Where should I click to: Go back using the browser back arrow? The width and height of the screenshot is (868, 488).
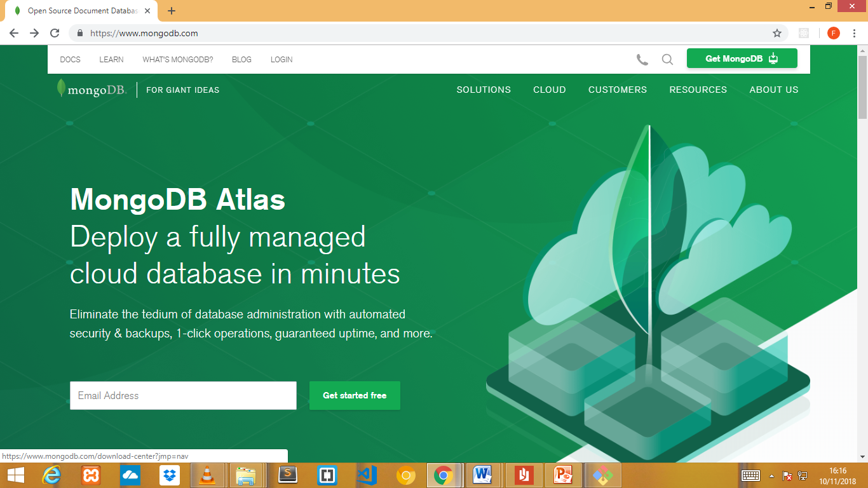pyautogui.click(x=13, y=32)
